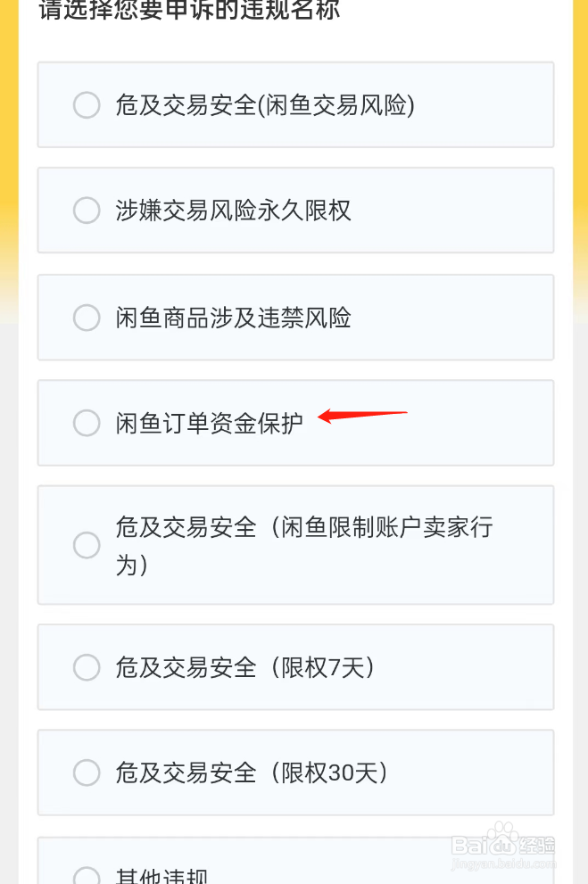
Task: Select radio for 危及交易安全（限权30天）
Action: pyautogui.click(x=87, y=772)
